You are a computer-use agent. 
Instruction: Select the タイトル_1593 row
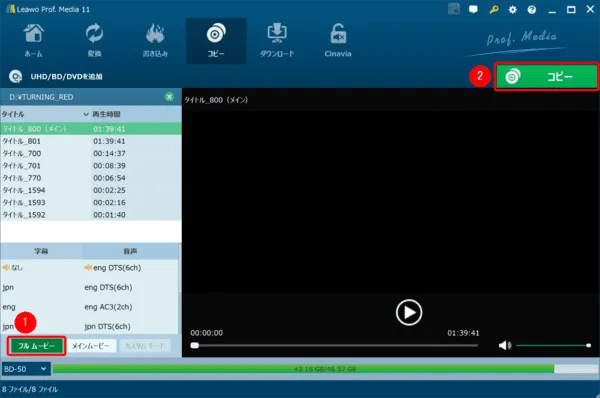(91, 202)
